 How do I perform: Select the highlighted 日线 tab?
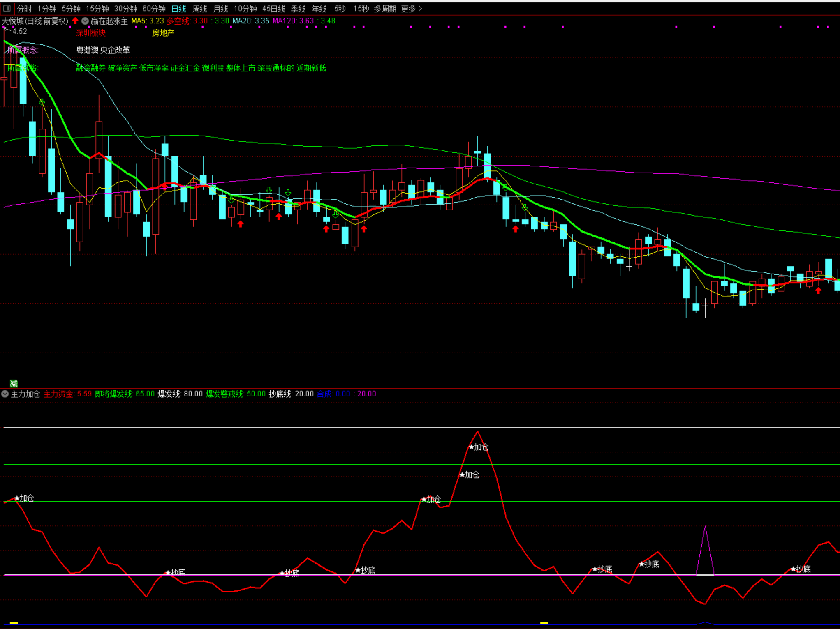click(x=178, y=9)
